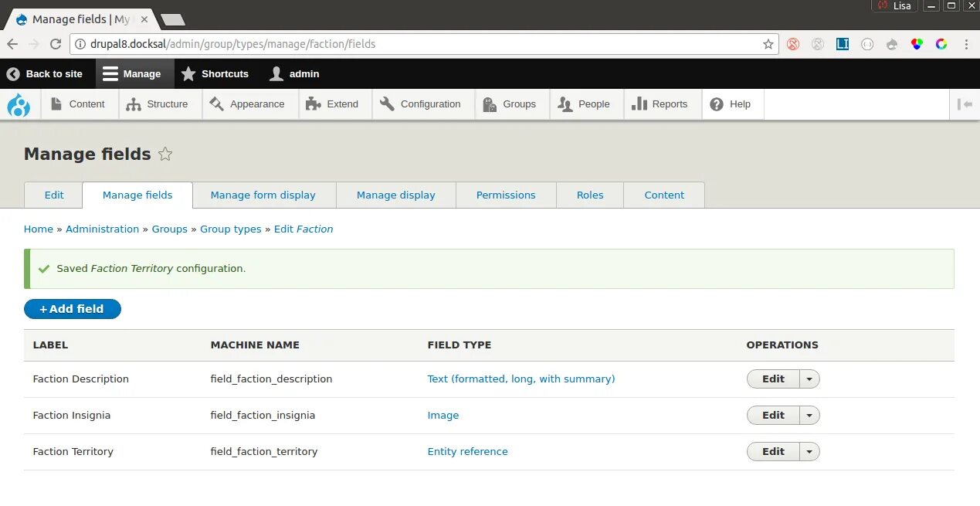The height and width of the screenshot is (506, 980).
Task: Open the Structure menu icon
Action: point(134,104)
